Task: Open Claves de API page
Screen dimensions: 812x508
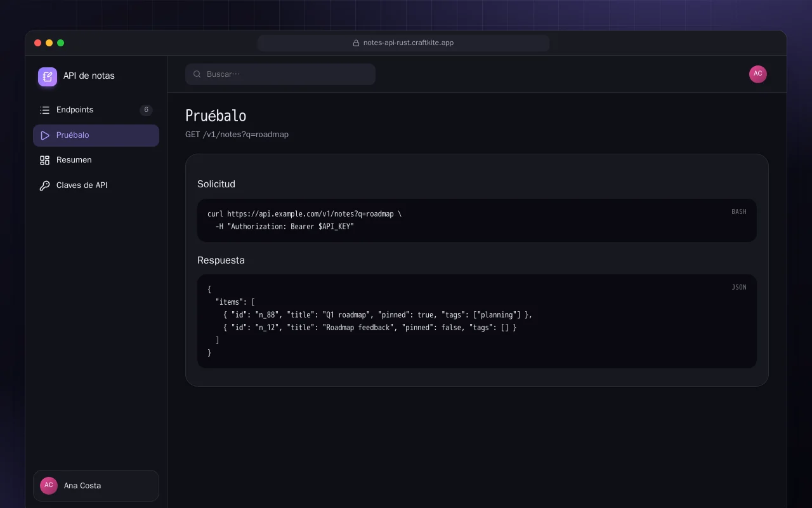Action: (x=96, y=185)
